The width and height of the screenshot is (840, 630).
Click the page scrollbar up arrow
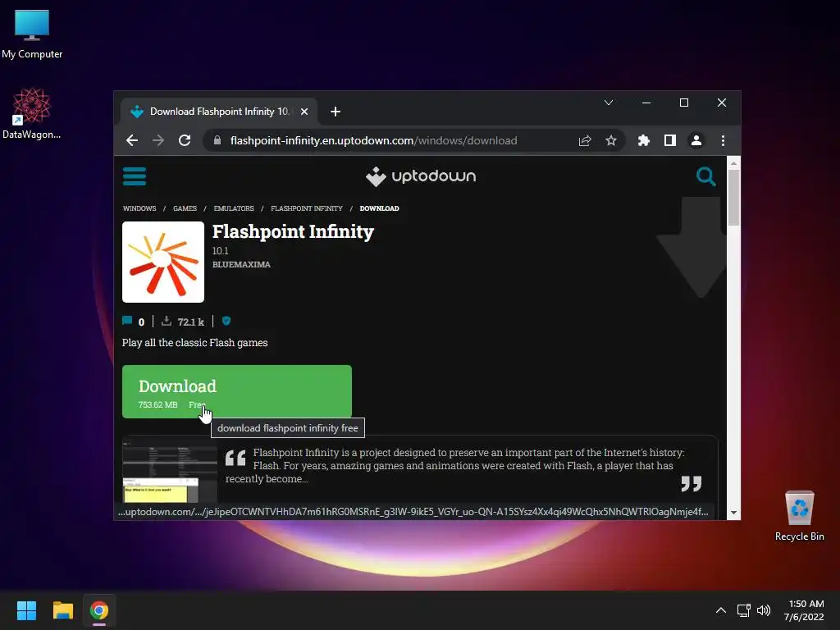[x=733, y=163]
